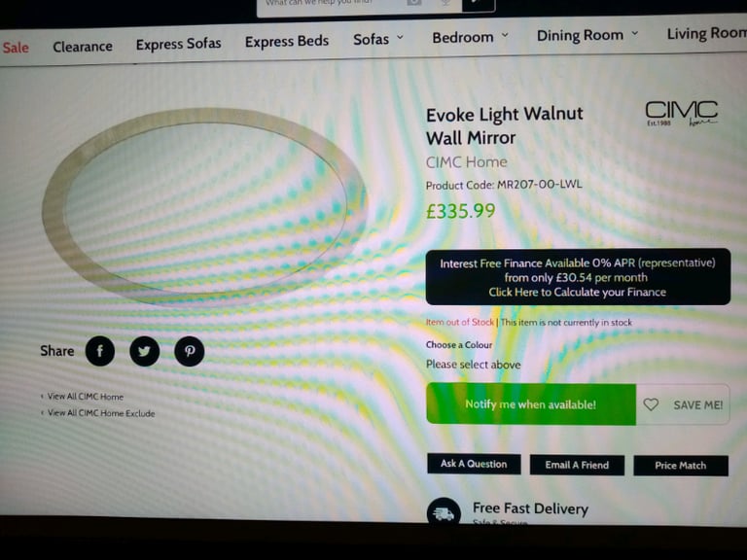747x560 pixels.
Task: Click the heart Save Me icon
Action: click(x=651, y=404)
